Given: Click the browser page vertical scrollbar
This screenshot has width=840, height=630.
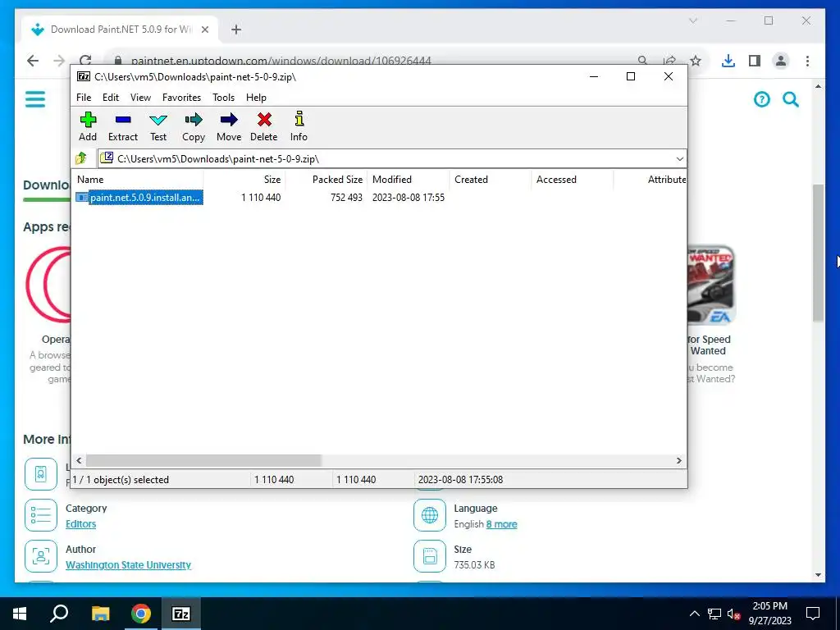Looking at the screenshot, I should point(818,253).
